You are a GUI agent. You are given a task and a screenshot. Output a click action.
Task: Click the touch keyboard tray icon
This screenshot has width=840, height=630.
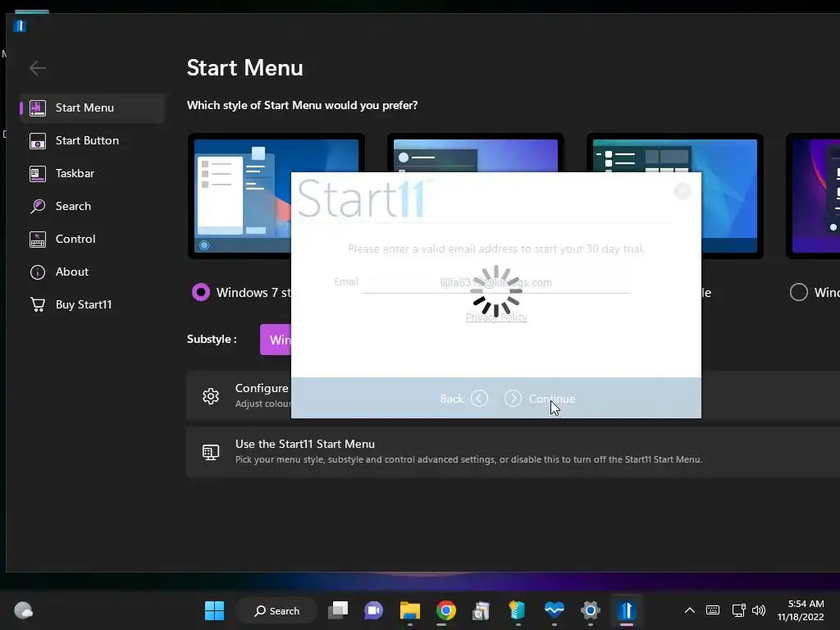click(x=713, y=610)
